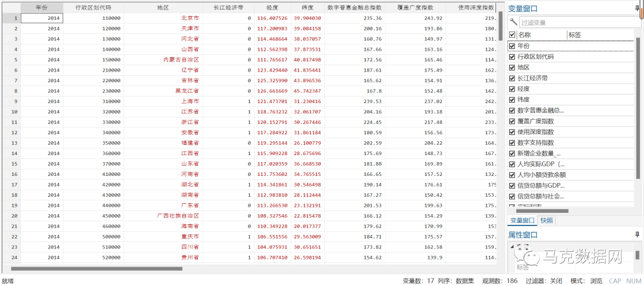Click the cell 重庆市
Screen dimensions: 644x285
pos(163,237)
